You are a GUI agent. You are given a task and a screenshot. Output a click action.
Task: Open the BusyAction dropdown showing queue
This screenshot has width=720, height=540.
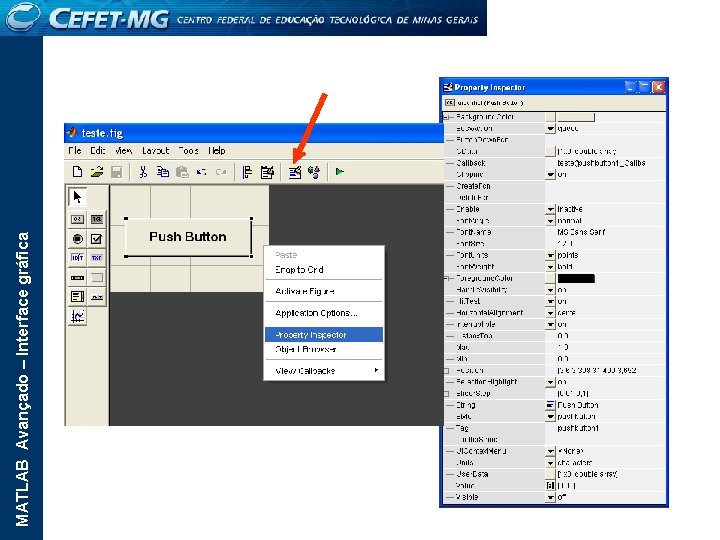click(550, 129)
